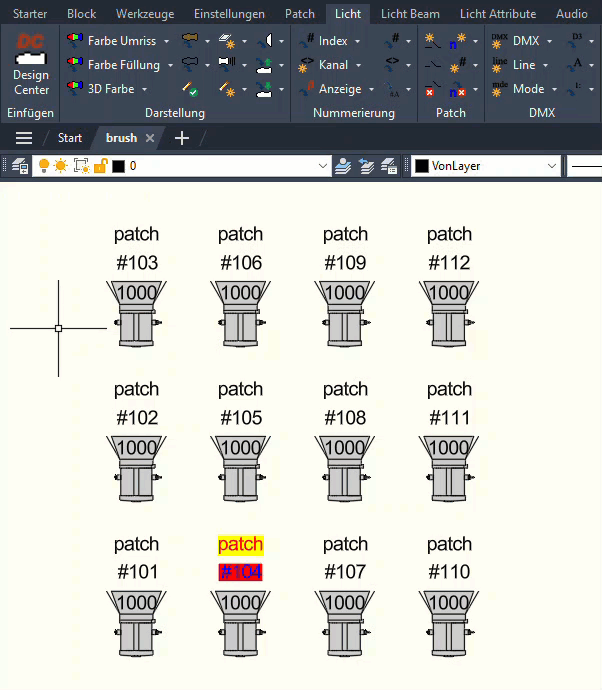The height and width of the screenshot is (690, 602).
Task: Click the Make Current layer icon
Action: coord(343,166)
